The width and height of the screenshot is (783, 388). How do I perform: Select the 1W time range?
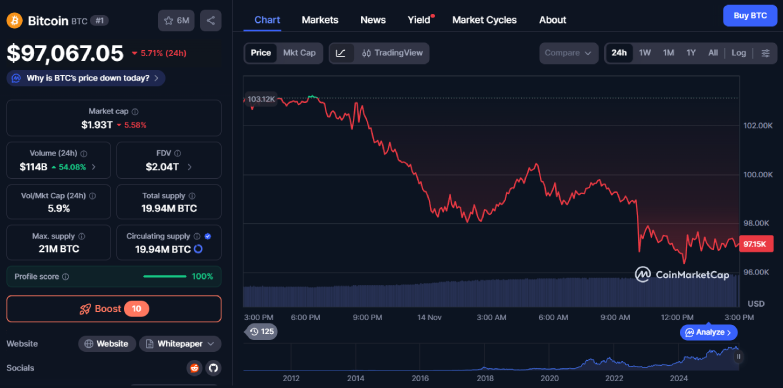645,53
